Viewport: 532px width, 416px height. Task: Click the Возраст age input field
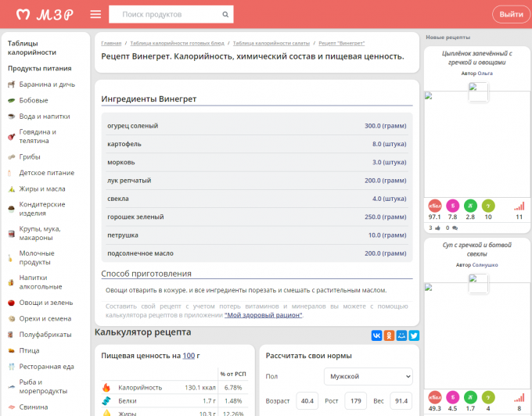[x=307, y=401]
